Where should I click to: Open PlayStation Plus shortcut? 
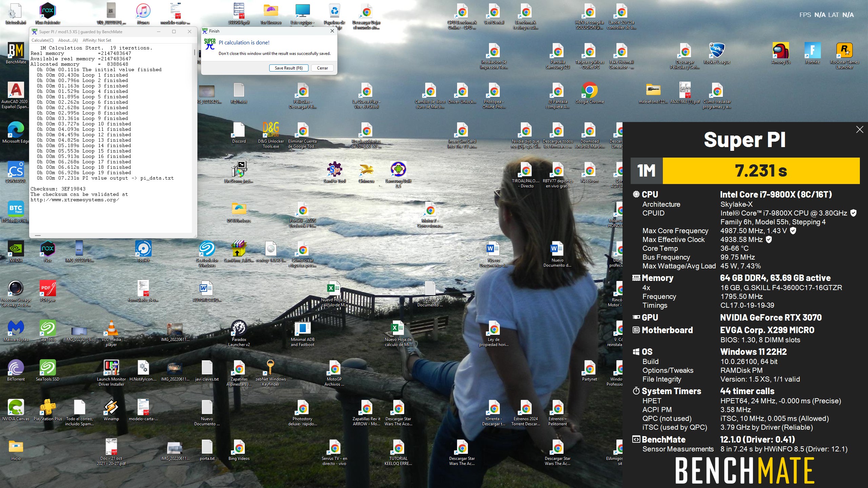click(48, 410)
